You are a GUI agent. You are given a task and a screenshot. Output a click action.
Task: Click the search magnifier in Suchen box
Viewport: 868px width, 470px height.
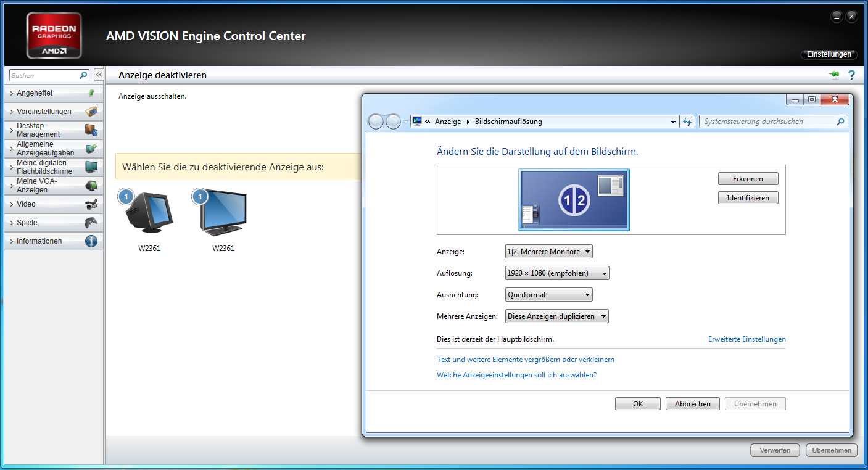coord(84,75)
